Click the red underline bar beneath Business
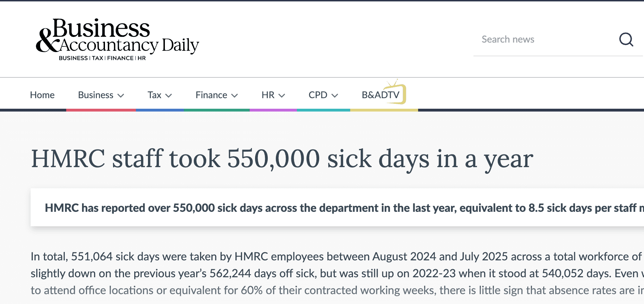The height and width of the screenshot is (304, 644). pos(101,110)
